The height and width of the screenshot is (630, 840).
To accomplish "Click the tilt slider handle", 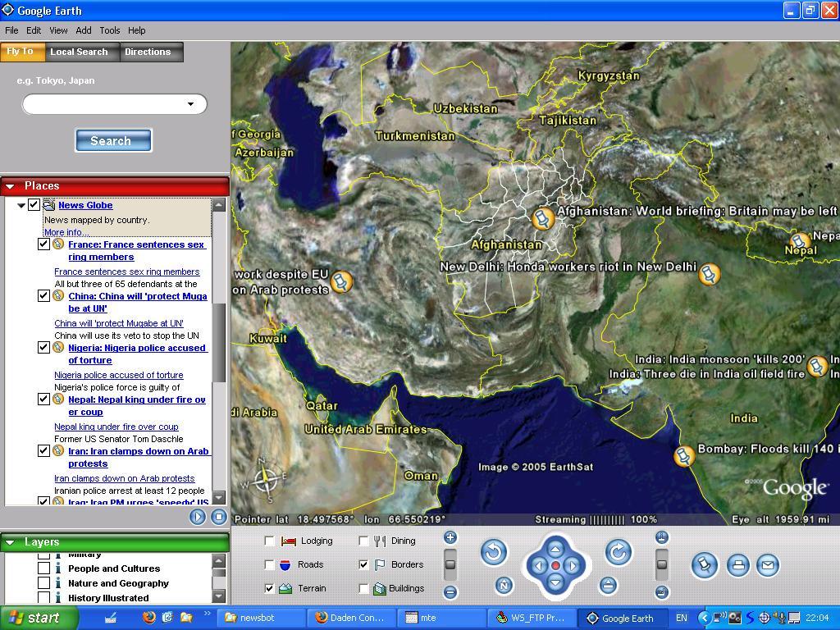I will click(662, 564).
